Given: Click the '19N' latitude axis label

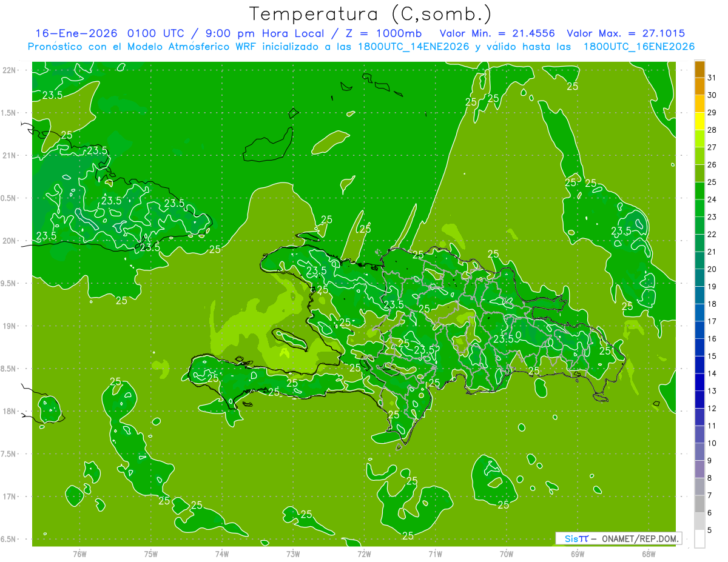Looking at the screenshot, I should (10, 326).
